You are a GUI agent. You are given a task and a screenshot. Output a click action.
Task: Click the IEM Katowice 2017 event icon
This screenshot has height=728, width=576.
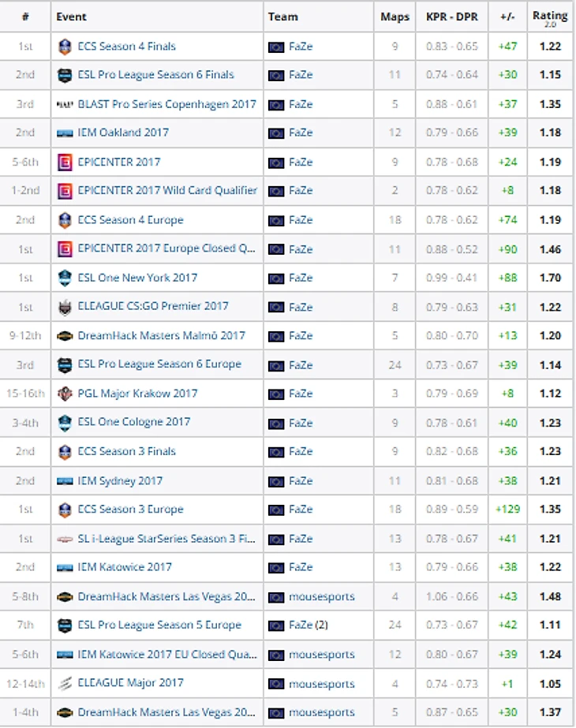tap(65, 567)
